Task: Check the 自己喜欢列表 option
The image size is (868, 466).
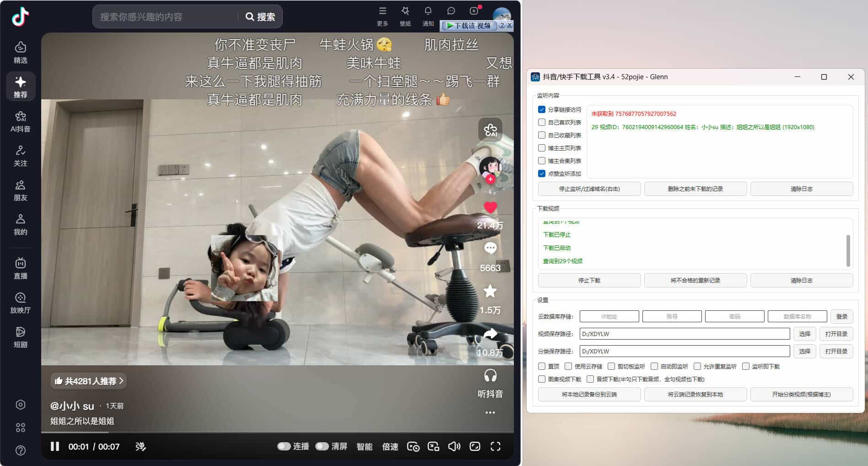Action: (541, 122)
